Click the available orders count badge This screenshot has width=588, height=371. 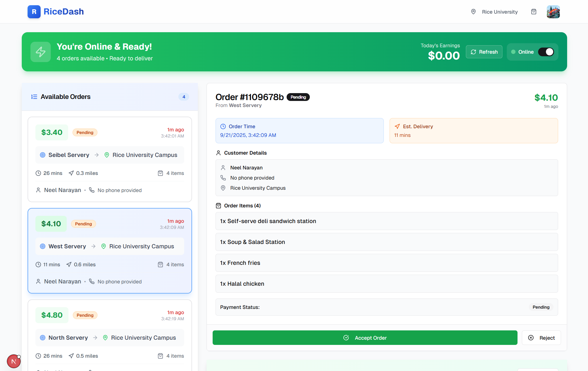(184, 97)
